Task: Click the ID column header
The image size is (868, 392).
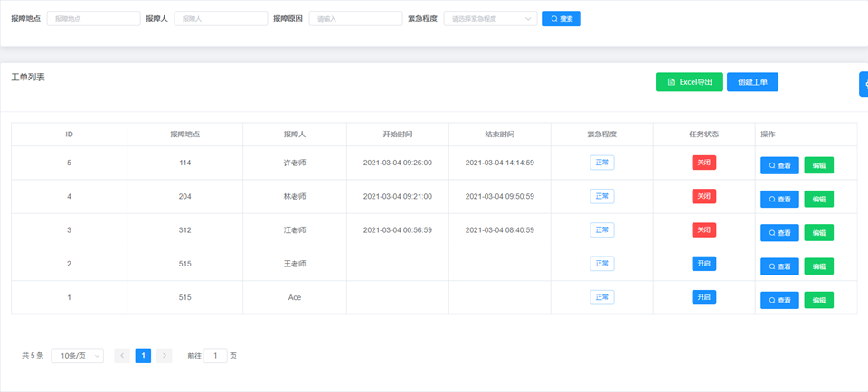Action: point(70,135)
